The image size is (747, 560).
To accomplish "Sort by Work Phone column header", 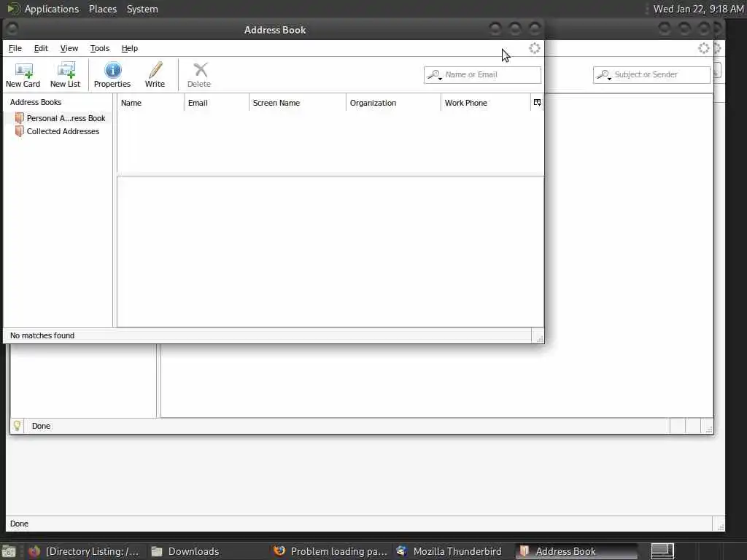I will point(485,103).
